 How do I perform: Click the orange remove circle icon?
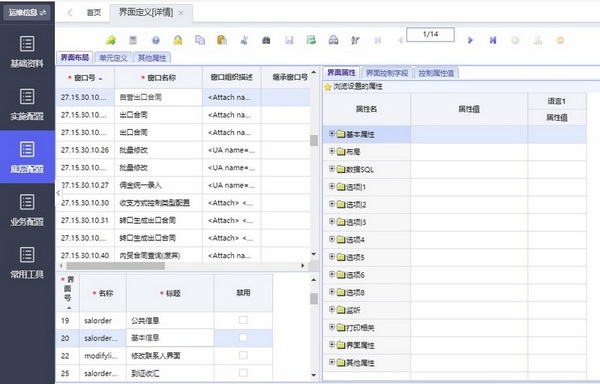pos(560,40)
